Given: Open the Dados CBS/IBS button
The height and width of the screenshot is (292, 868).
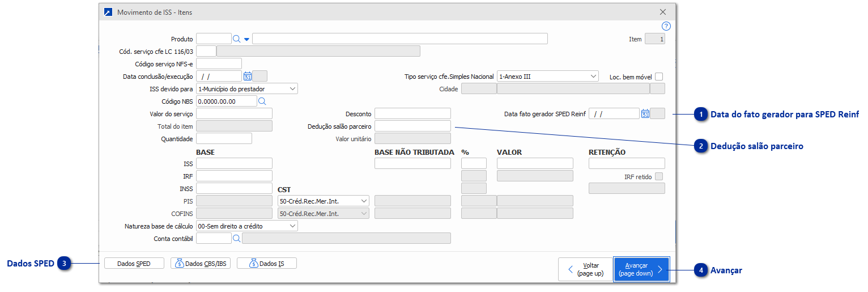Looking at the screenshot, I should coord(201,264).
